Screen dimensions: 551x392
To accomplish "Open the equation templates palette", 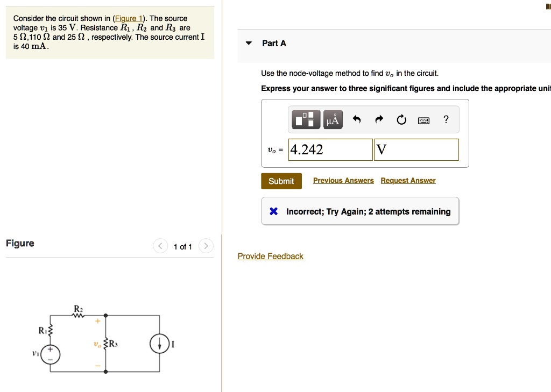I will coord(306,119).
